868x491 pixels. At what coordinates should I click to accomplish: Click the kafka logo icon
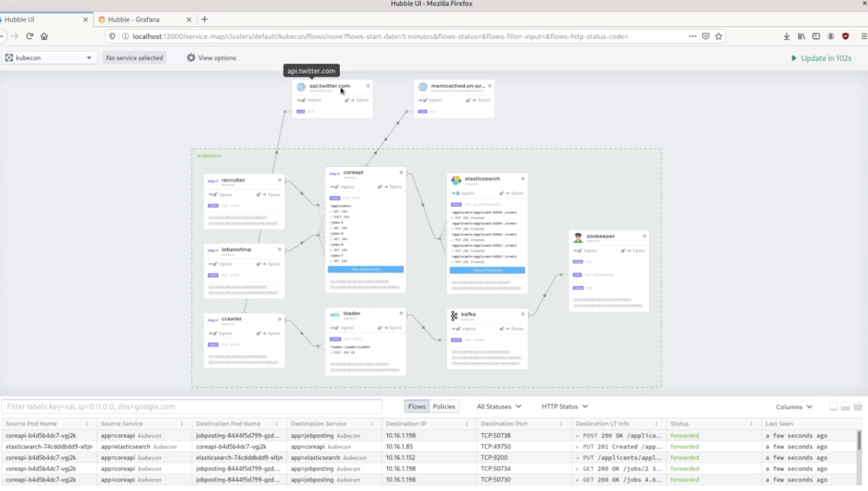(x=455, y=316)
